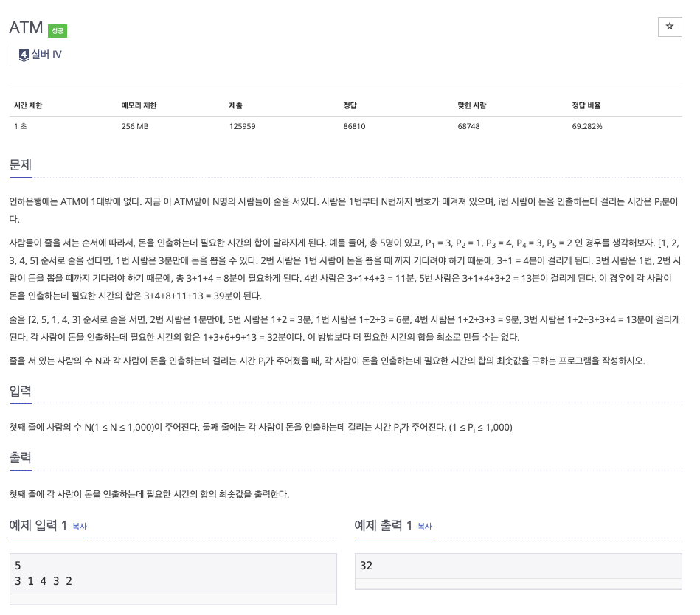Click the Silver IV tier badge icon
Viewport: 700px width, 615px height.
pyautogui.click(x=22, y=54)
